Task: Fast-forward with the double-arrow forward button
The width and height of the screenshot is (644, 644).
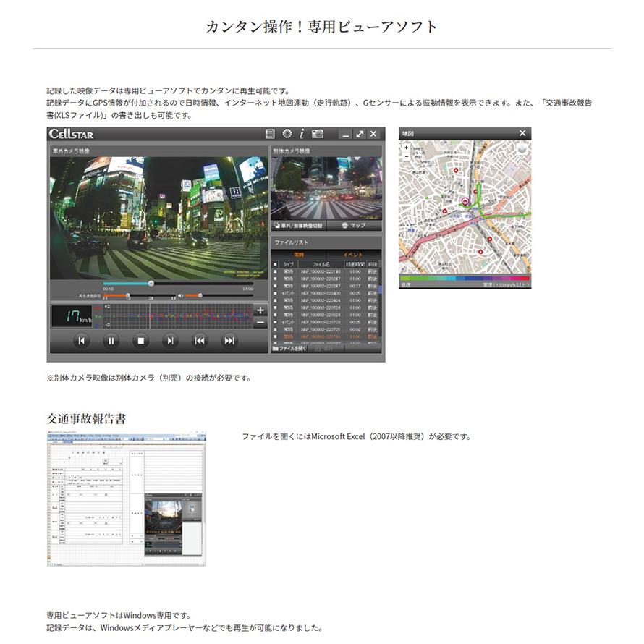Action: (229, 341)
